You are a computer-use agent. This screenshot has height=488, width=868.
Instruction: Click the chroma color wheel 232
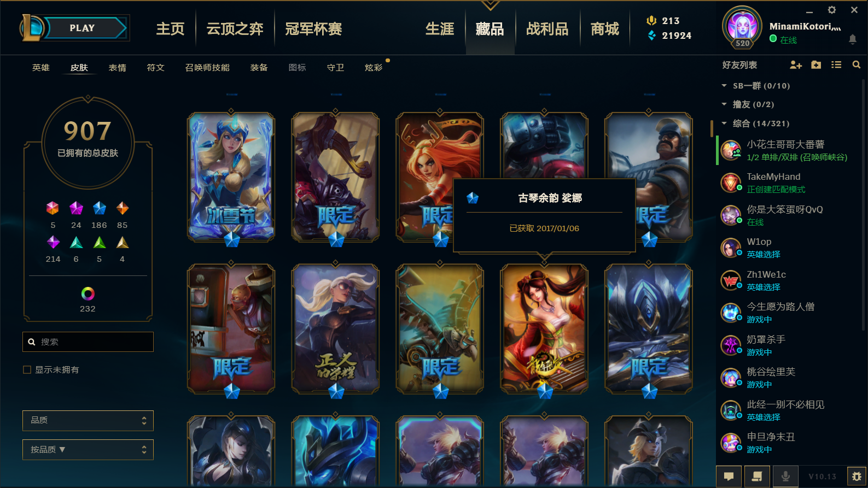tap(88, 294)
